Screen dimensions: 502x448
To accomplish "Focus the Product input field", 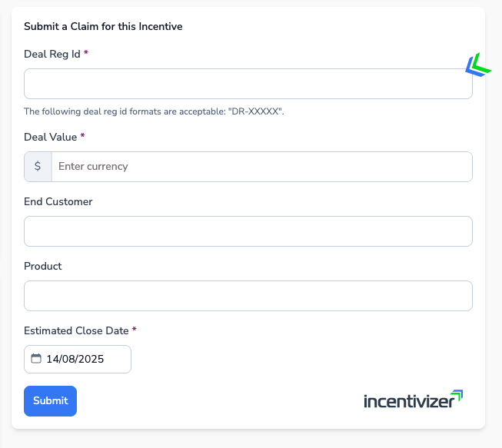I will click(x=248, y=296).
